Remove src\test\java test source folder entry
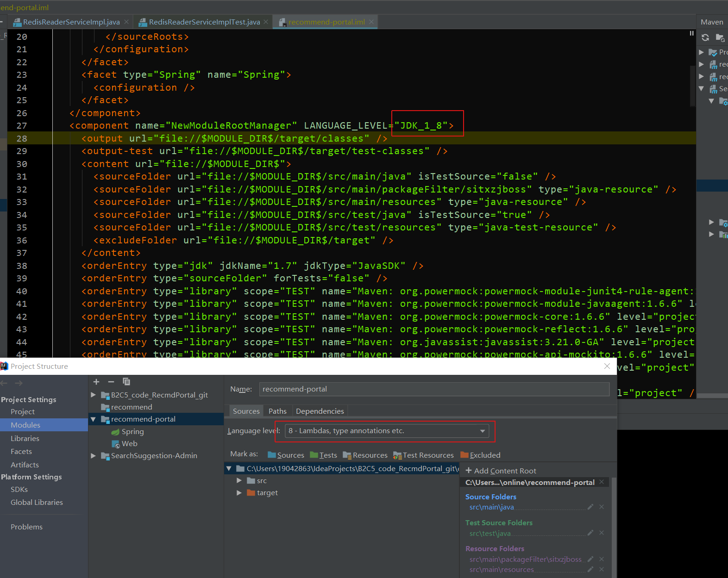 (x=602, y=533)
